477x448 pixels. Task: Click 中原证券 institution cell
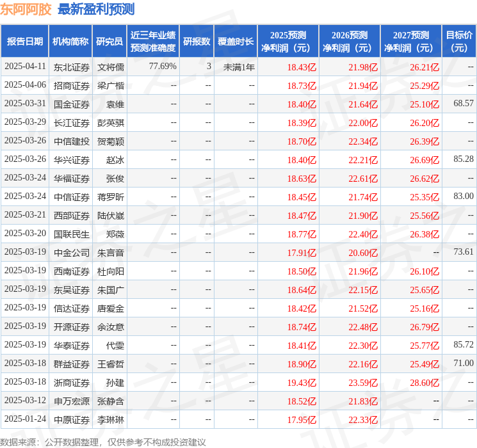72,420
